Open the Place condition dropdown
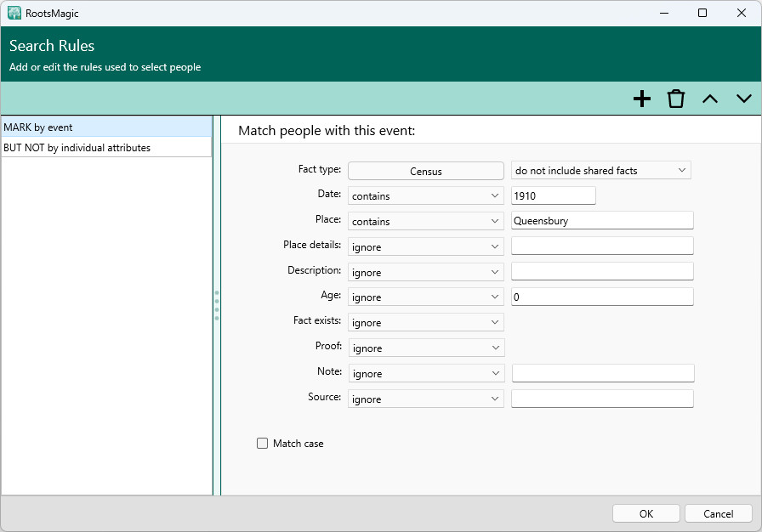This screenshot has height=532, width=762. (426, 221)
